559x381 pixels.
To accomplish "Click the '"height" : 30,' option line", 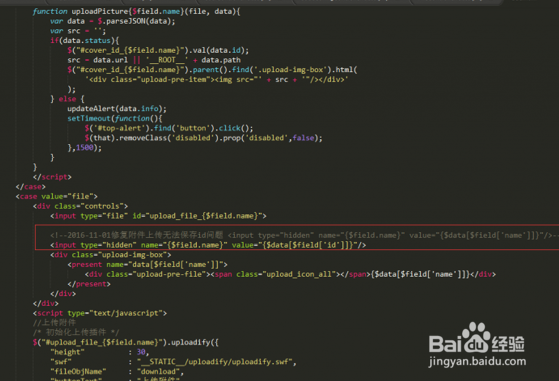I will point(99,352).
